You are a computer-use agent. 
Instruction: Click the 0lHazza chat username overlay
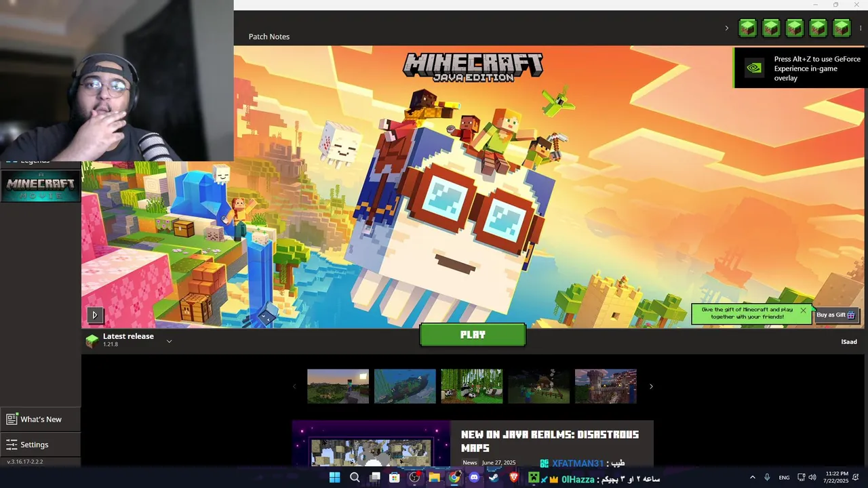pyautogui.click(x=578, y=480)
